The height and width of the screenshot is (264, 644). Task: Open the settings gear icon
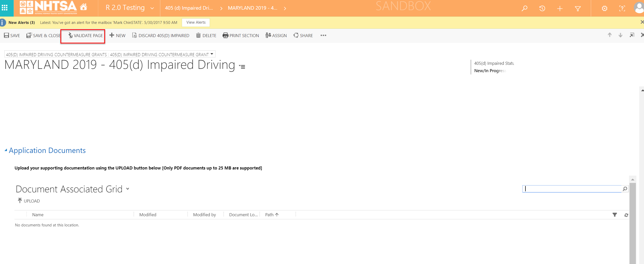pyautogui.click(x=604, y=9)
